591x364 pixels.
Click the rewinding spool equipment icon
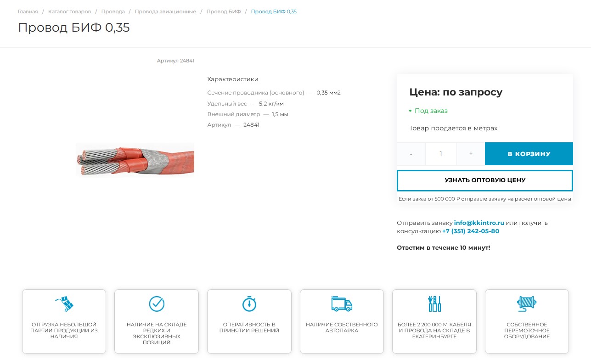click(527, 304)
